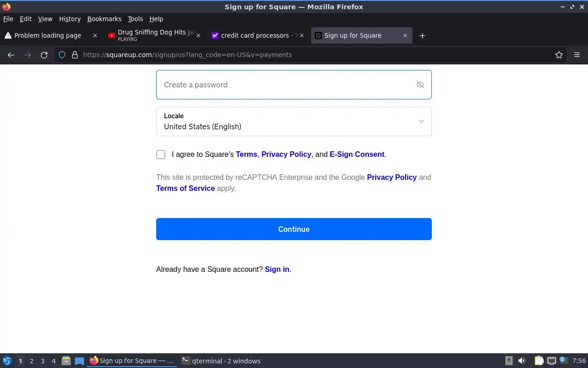Open the Locale dropdown

(294, 121)
